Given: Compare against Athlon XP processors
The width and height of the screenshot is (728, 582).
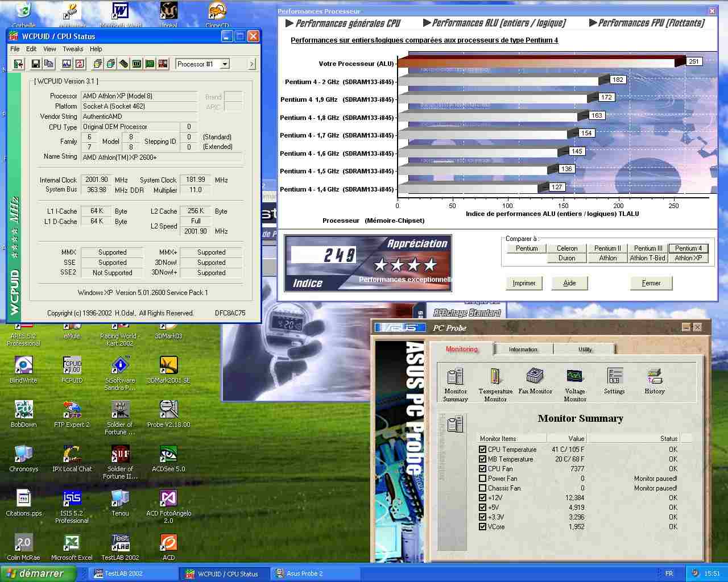Looking at the screenshot, I should pos(688,258).
